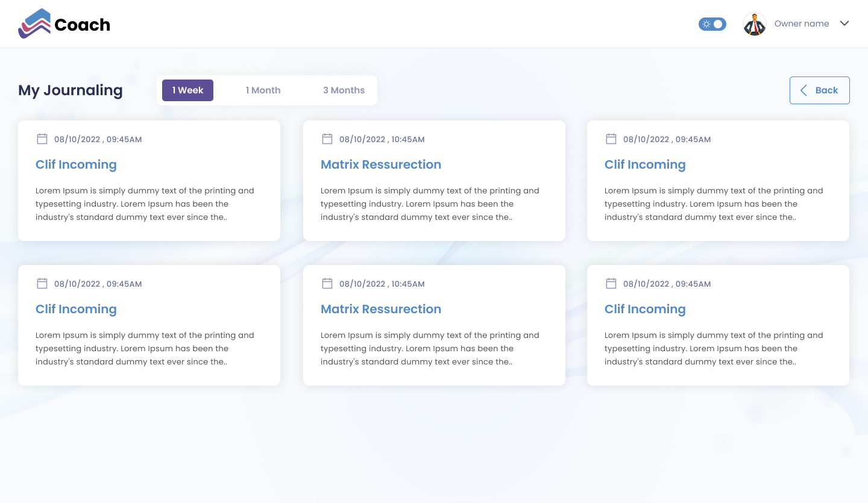
Task: Click the Coach logo icon
Action: point(34,24)
